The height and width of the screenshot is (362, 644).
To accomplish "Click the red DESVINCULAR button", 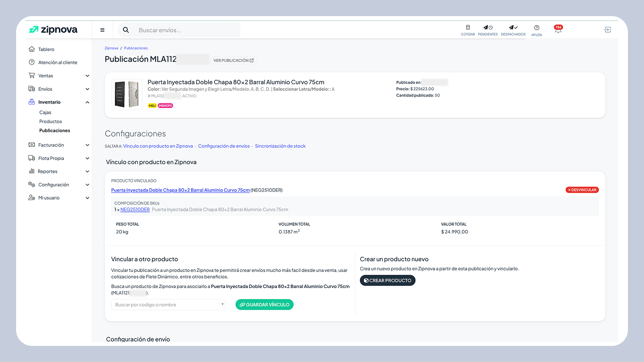I will [x=582, y=190].
